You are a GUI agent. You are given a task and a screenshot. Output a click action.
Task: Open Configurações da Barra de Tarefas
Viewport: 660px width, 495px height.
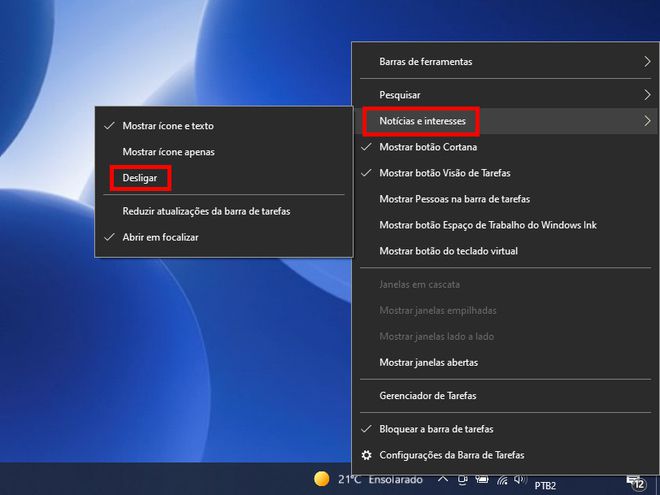[x=505, y=455]
